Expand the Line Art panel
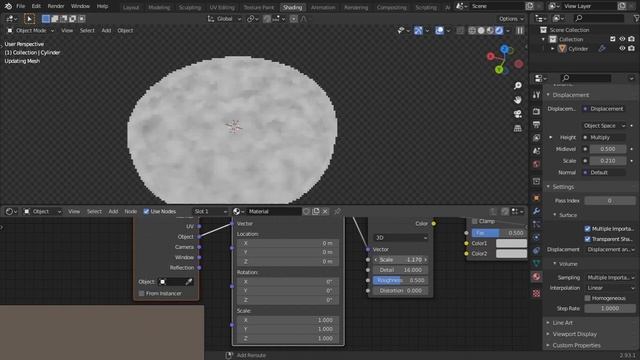The height and width of the screenshot is (360, 640). (x=562, y=322)
